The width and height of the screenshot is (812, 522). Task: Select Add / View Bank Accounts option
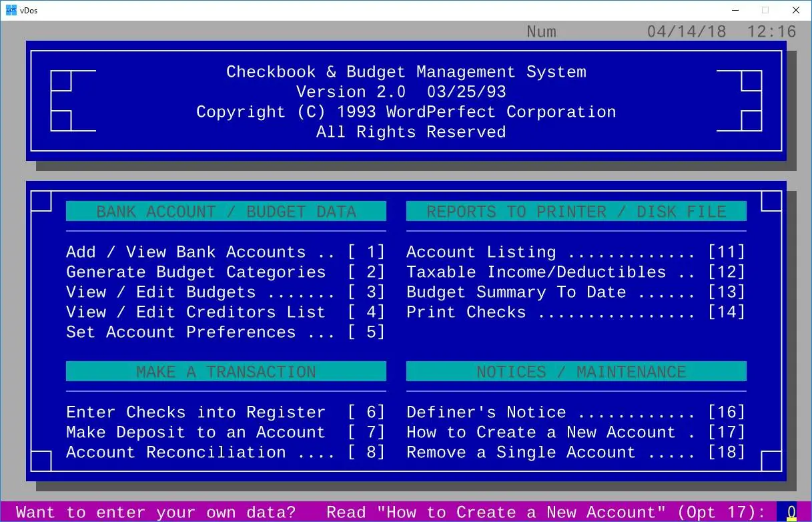coord(226,252)
